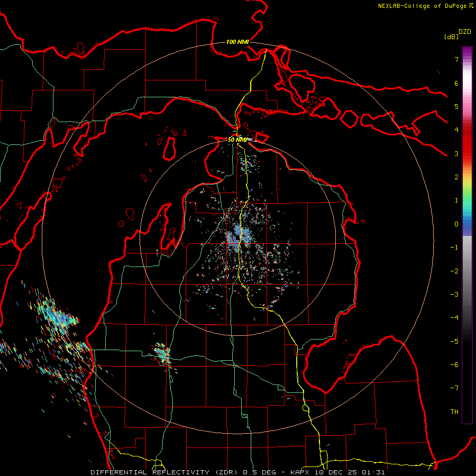Viewport: 476px width, 476px height.
Task: Choose the -6 dB scale label
Action: [x=454, y=365]
